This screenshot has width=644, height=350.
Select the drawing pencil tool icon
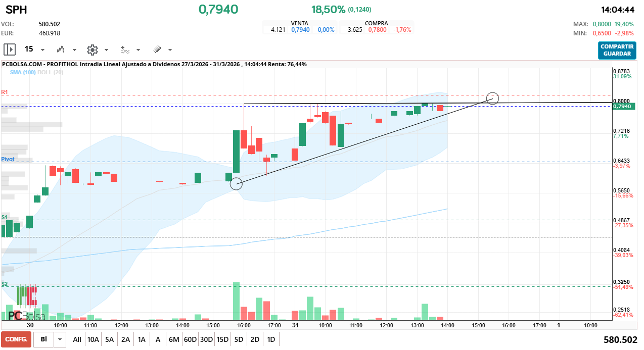point(158,49)
